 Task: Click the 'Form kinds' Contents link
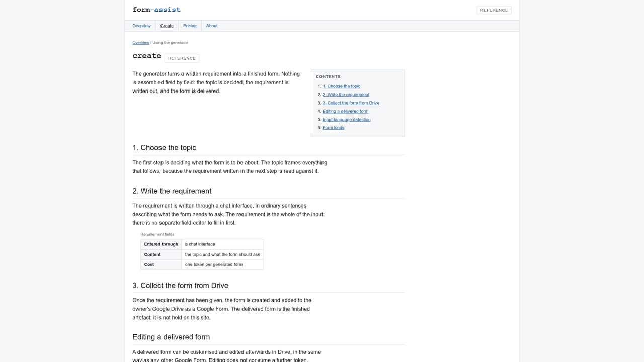click(x=333, y=128)
